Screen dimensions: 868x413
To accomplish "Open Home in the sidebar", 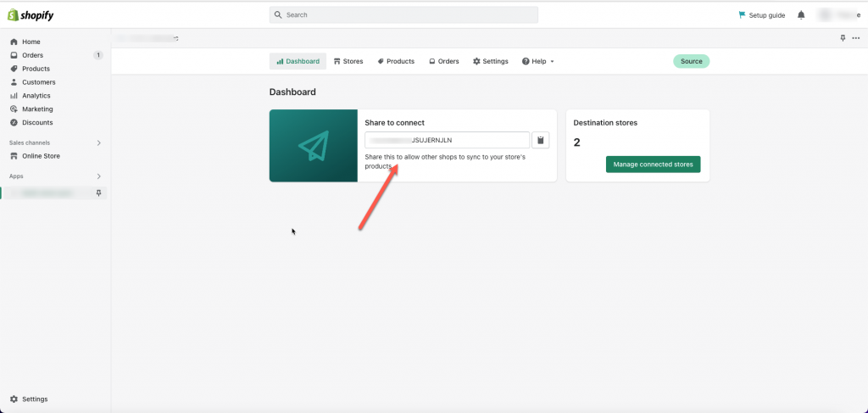I will [x=31, y=42].
